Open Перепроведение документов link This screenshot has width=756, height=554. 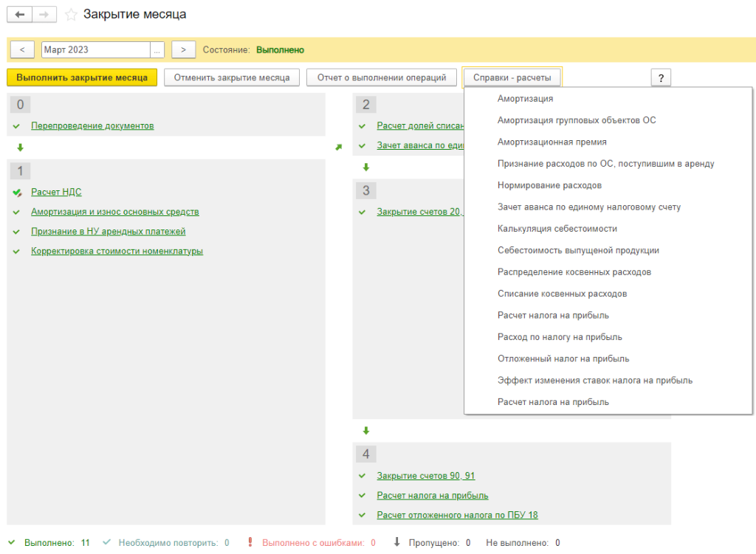(x=92, y=126)
